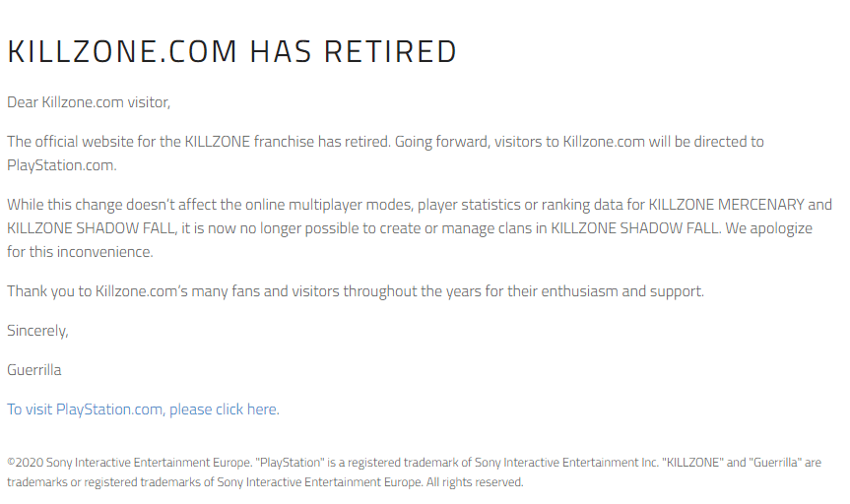The height and width of the screenshot is (504, 850).
Task: Click 'All rights reserved.' in the footer
Action: click(x=475, y=482)
